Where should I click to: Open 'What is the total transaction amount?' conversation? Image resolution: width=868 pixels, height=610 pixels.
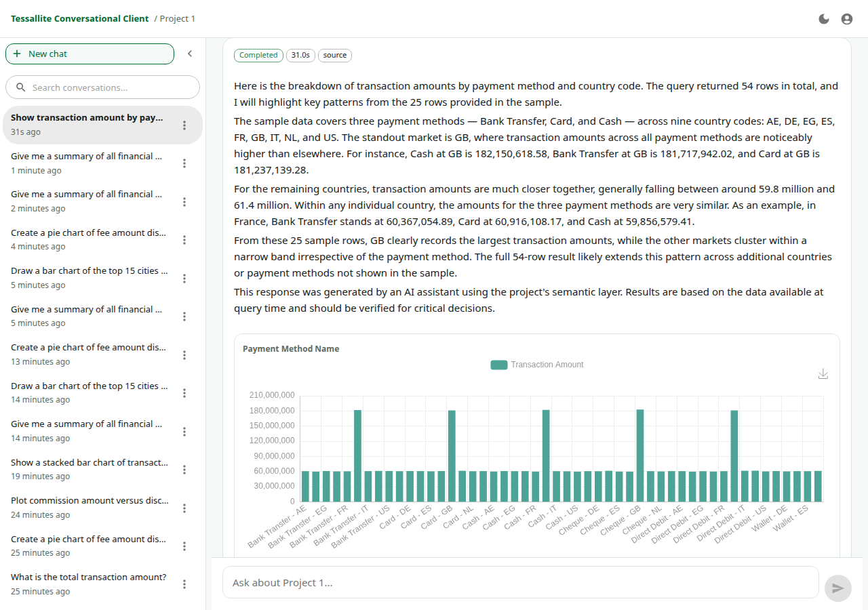(x=102, y=584)
